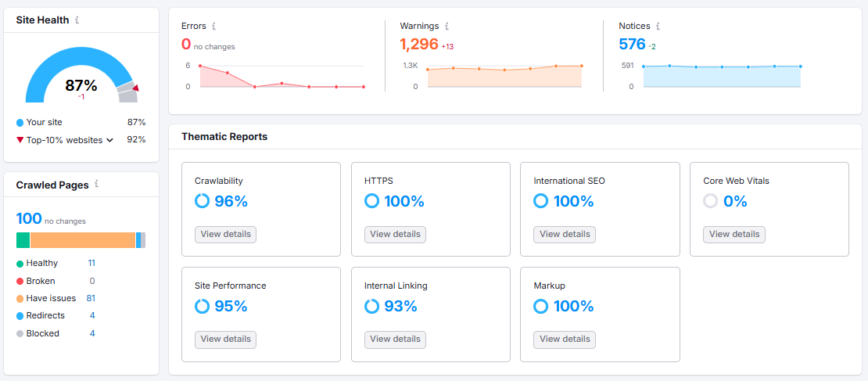Click the Warnings info icon
Screen dimensions: 868x381
pyautogui.click(x=447, y=27)
